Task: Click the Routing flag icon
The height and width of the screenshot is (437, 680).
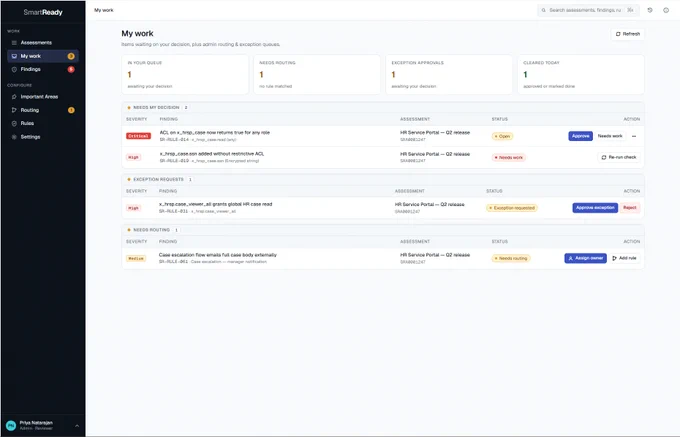Action: [x=14, y=110]
